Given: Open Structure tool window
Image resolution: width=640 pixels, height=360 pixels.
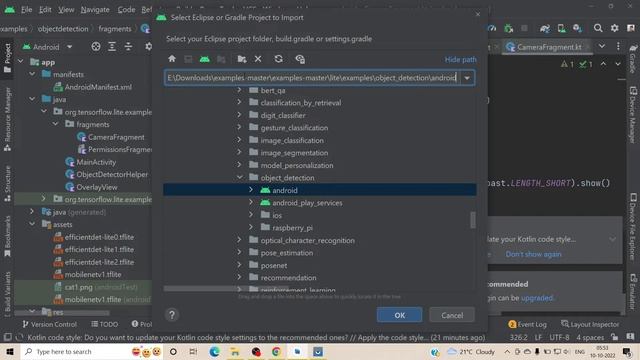Looking at the screenshot, I should 7,183.
